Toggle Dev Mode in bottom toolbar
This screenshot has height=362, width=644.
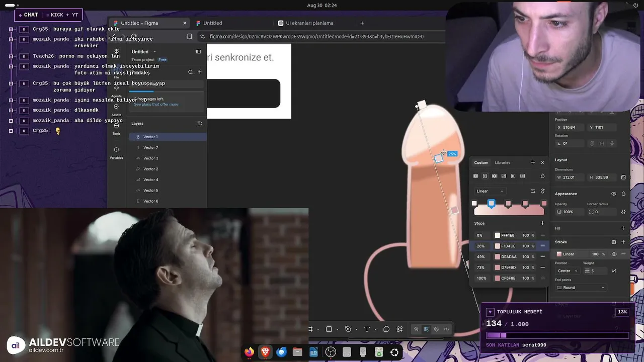coord(446,329)
